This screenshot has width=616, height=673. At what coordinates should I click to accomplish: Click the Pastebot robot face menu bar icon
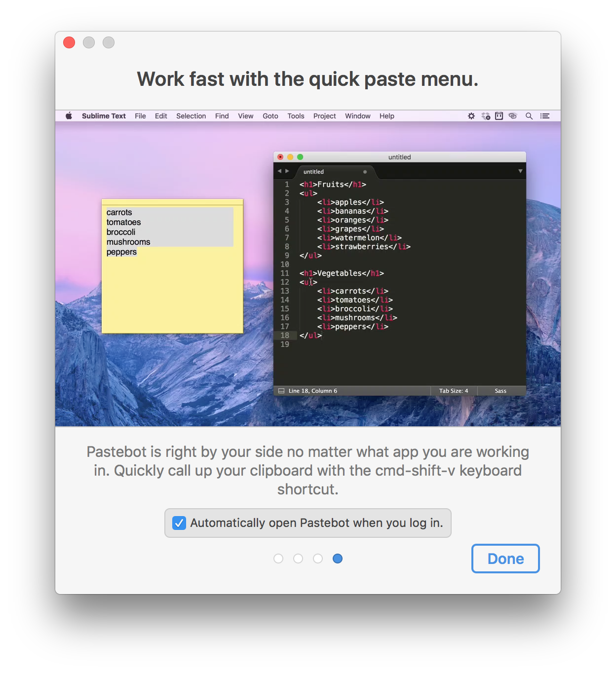[499, 116]
